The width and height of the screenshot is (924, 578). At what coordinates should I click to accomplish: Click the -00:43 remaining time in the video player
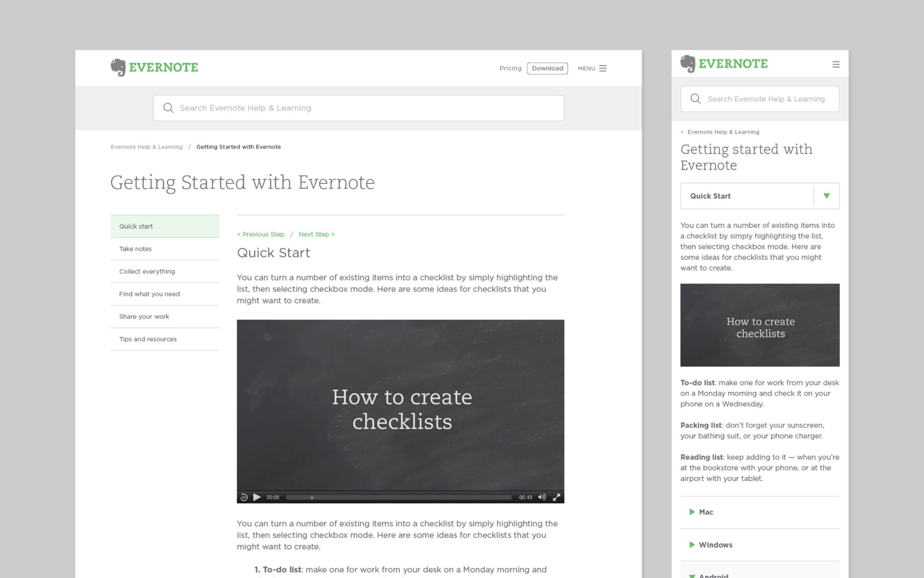click(525, 497)
